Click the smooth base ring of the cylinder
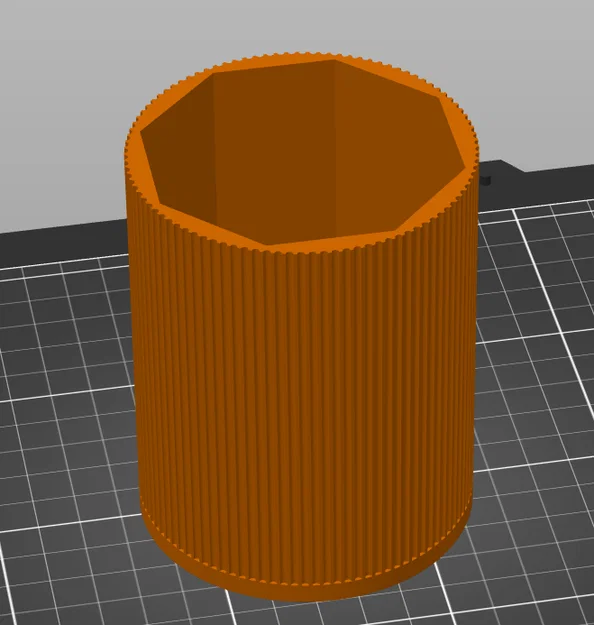The width and height of the screenshot is (594, 625). point(305,584)
